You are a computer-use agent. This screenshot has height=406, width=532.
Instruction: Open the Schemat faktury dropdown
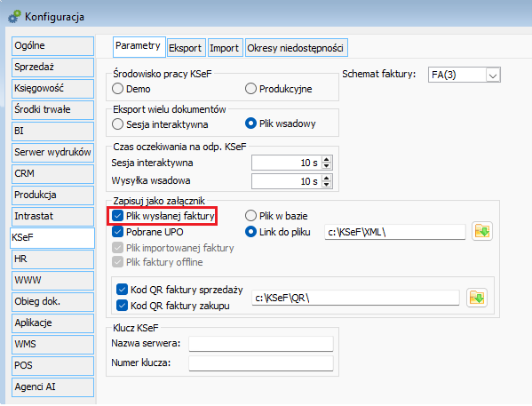493,75
